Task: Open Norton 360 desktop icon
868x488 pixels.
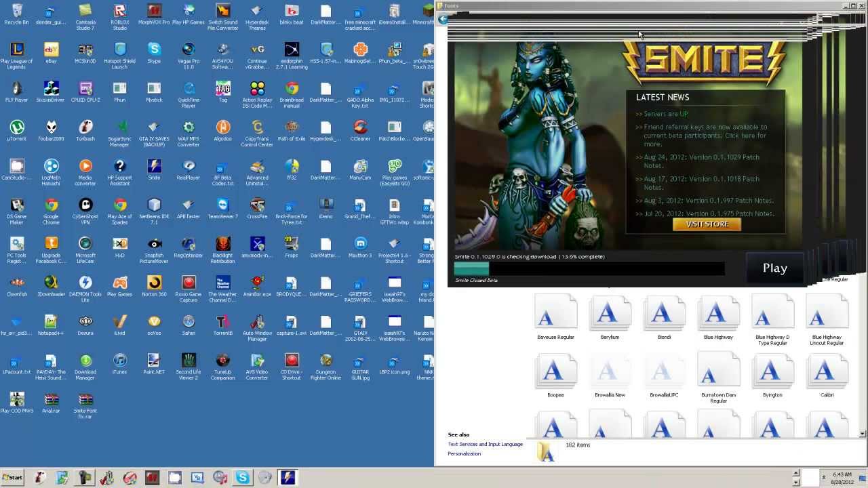Action: [154, 287]
